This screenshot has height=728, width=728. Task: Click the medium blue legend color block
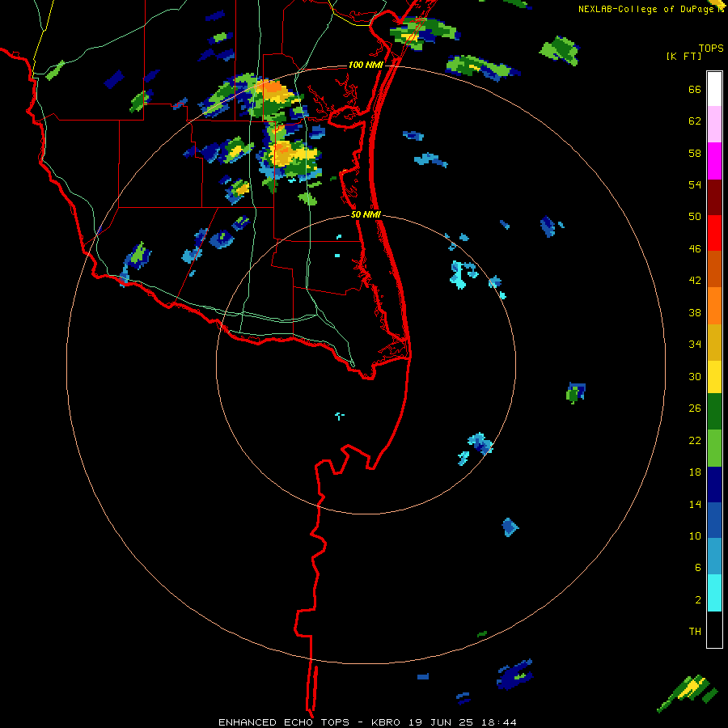(714, 520)
